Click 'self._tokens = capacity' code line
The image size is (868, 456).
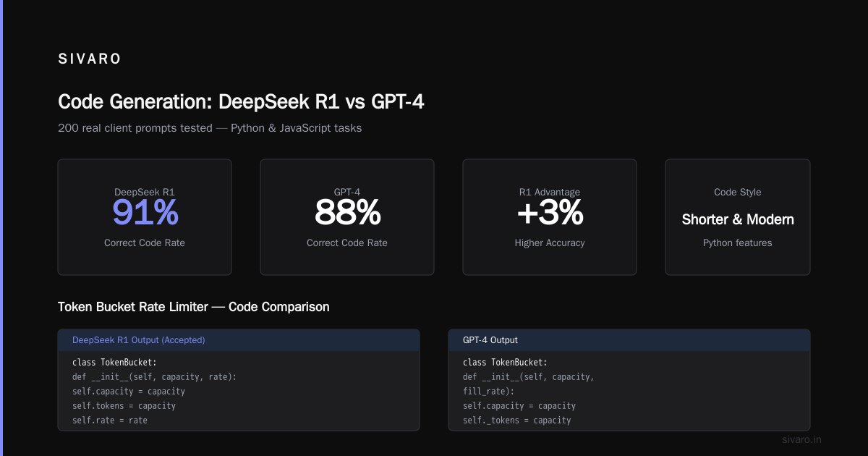pyautogui.click(x=517, y=420)
